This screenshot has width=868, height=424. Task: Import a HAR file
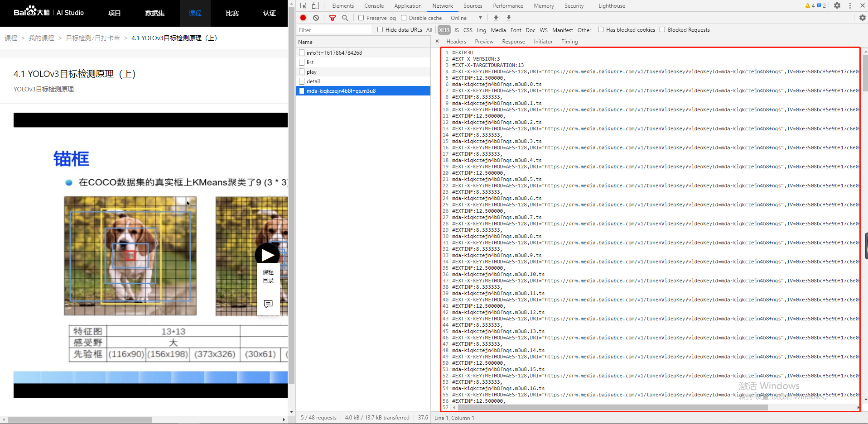[x=496, y=18]
